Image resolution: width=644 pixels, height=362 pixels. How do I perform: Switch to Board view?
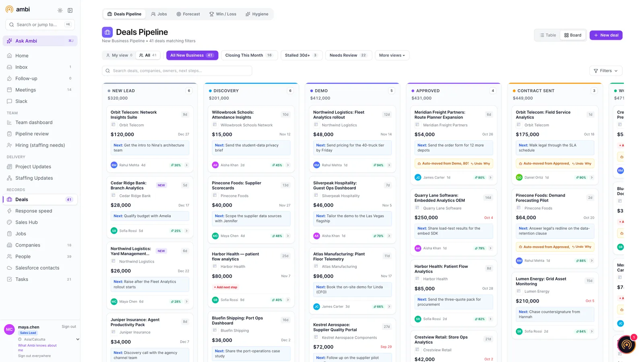(x=573, y=35)
